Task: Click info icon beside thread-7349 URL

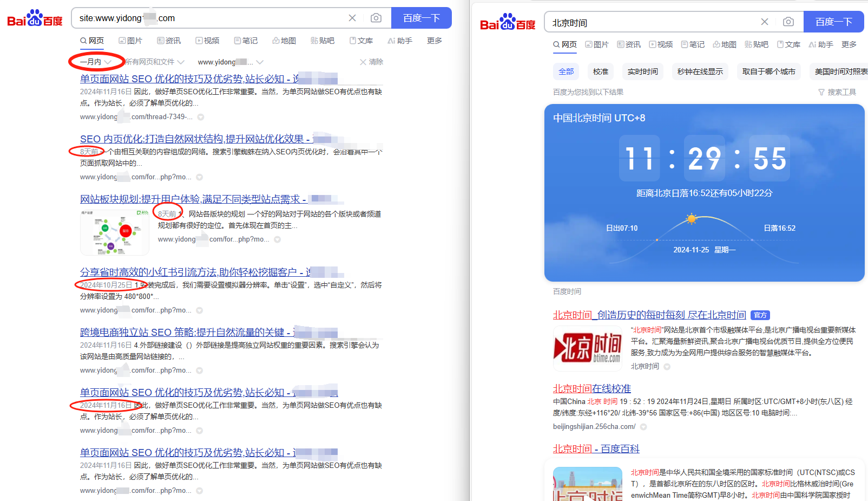Action: [x=201, y=117]
